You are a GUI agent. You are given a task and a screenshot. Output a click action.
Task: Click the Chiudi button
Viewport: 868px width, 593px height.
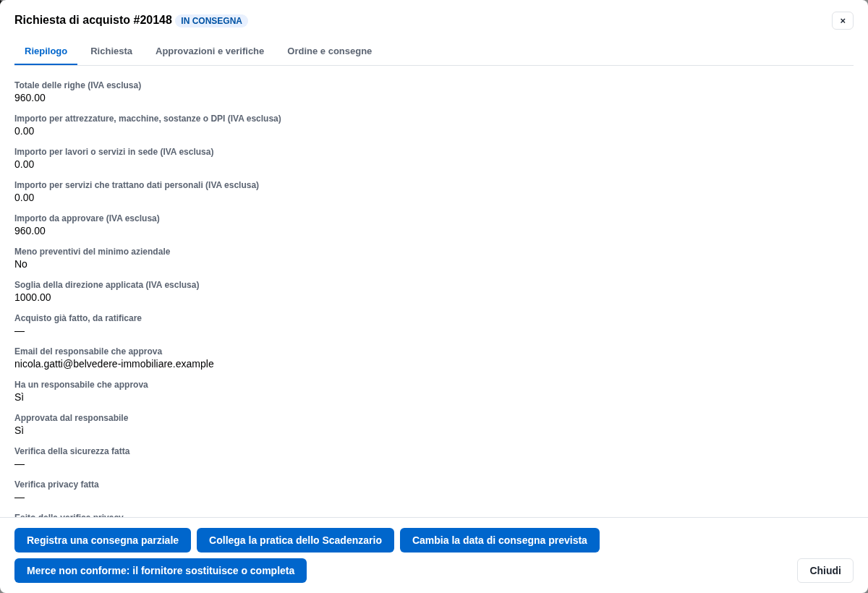(x=825, y=571)
